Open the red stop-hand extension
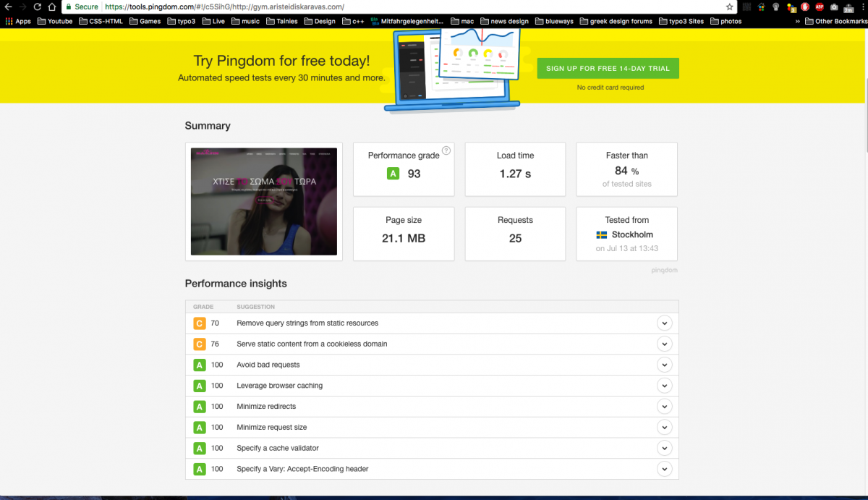This screenshot has height=500, width=868. click(x=805, y=7)
